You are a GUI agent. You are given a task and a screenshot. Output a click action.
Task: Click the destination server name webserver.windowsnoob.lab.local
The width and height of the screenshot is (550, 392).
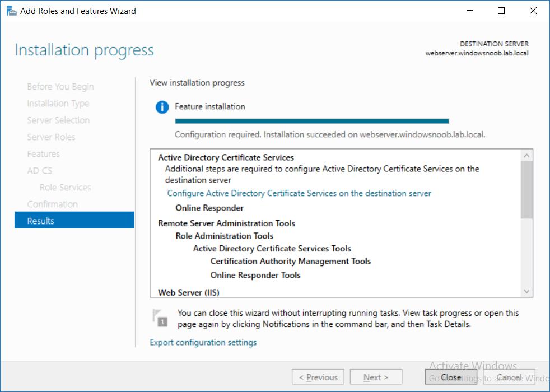click(x=477, y=53)
